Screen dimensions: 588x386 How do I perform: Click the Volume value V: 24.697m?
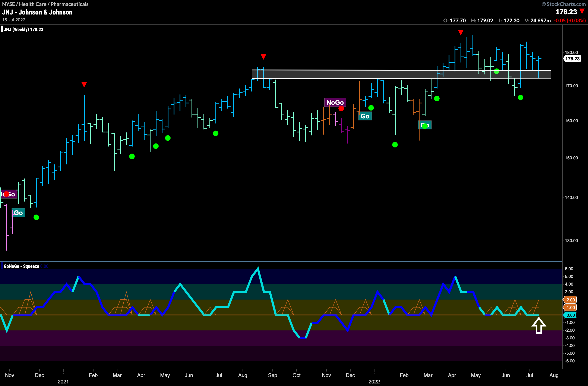(538, 20)
